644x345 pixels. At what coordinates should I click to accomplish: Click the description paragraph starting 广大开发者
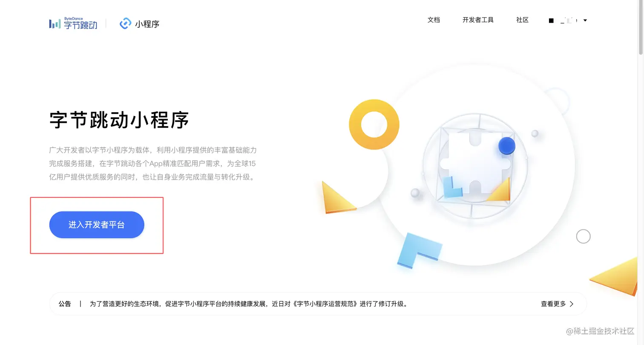(153, 163)
